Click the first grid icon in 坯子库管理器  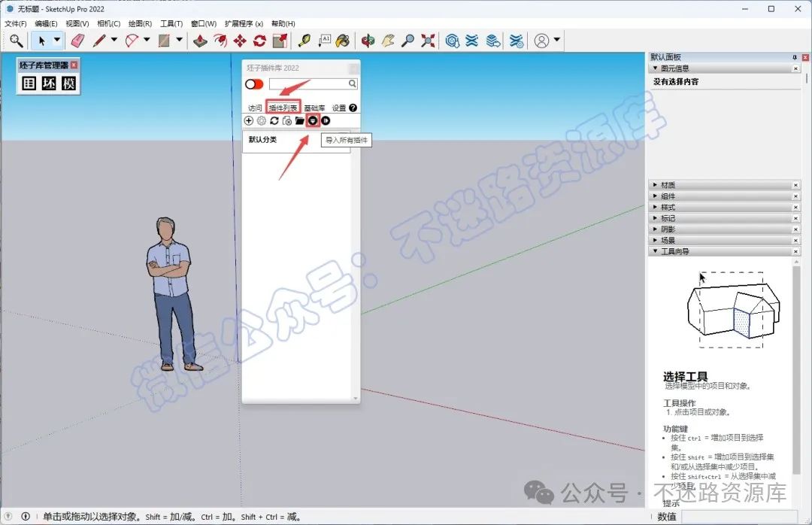pyautogui.click(x=29, y=83)
